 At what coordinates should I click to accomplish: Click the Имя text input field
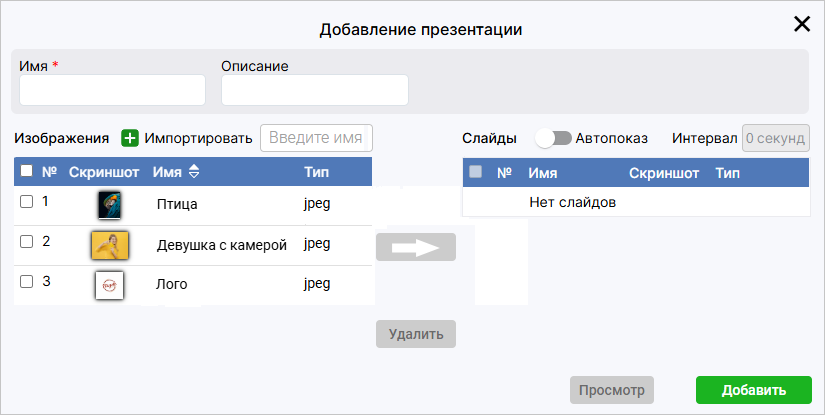coord(113,90)
